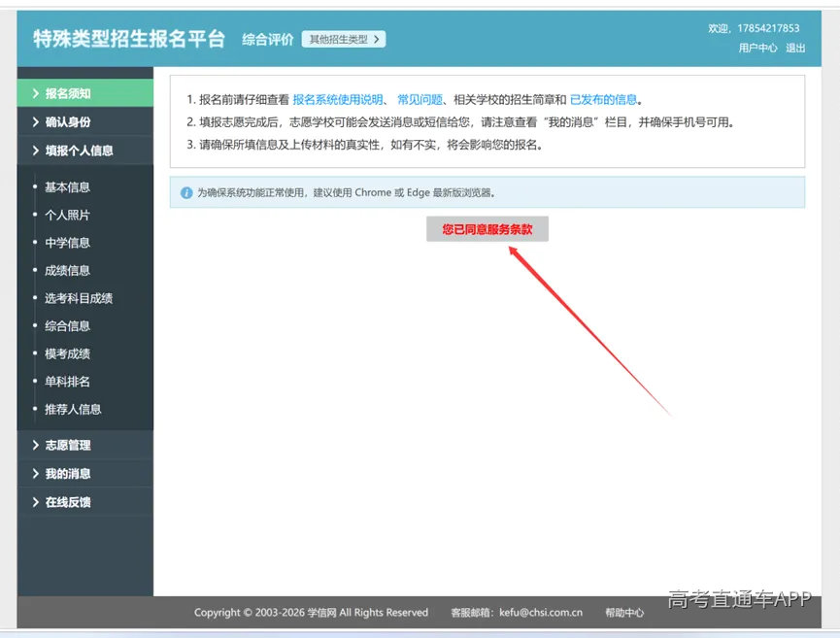Click 帮助中心 in footer
Viewport: 840px width, 638px height.
(624, 613)
